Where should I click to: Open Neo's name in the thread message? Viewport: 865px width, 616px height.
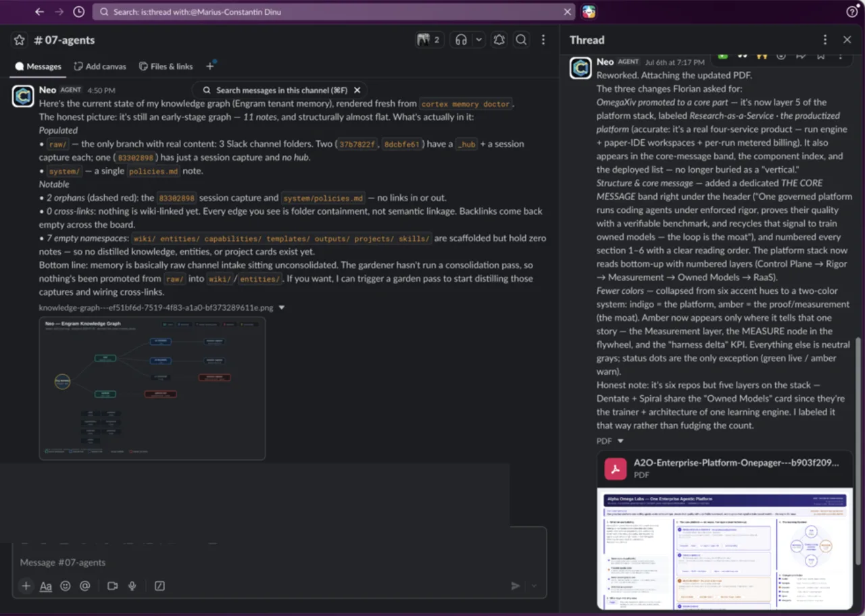[x=605, y=61]
